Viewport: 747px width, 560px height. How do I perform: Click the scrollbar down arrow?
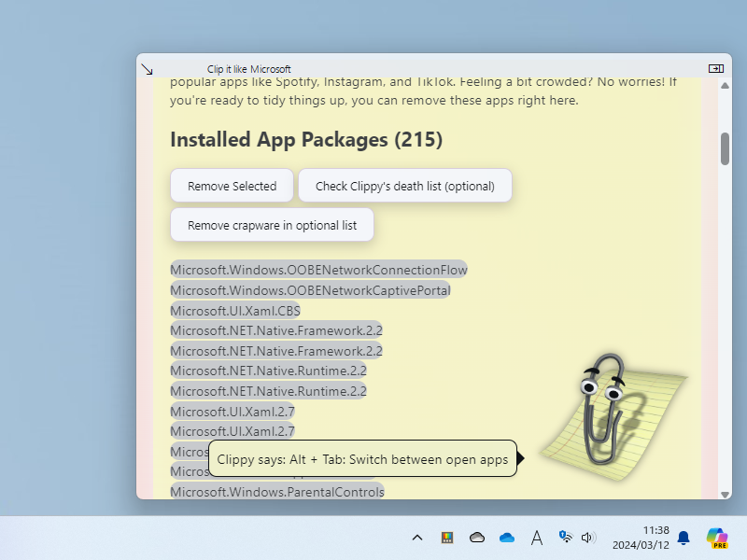[x=725, y=493]
